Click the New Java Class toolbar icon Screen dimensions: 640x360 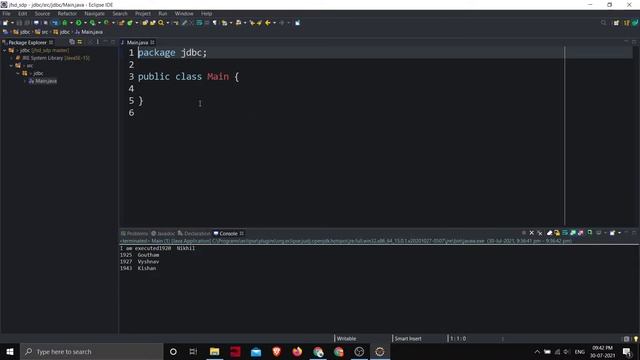coord(130,23)
